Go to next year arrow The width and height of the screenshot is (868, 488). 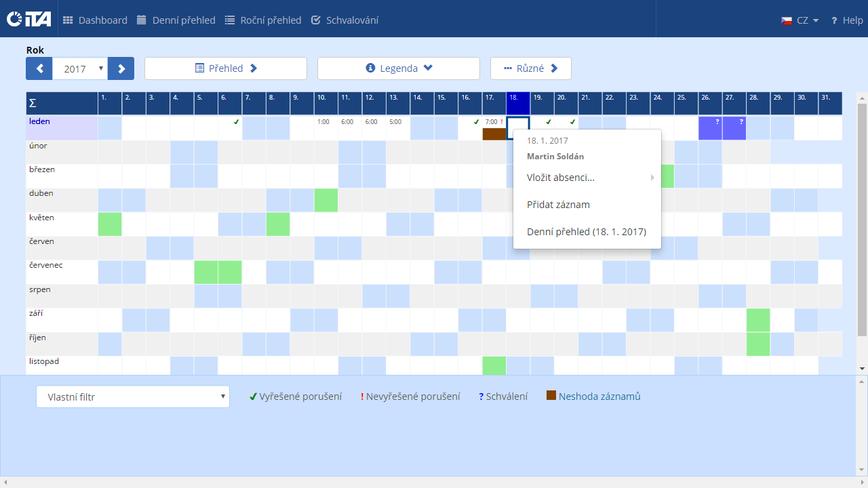coord(121,68)
